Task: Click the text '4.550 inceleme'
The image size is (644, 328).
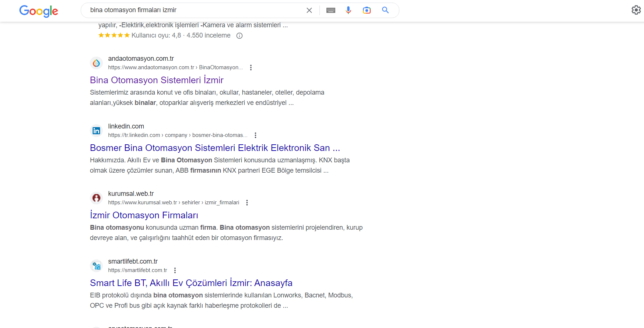Action: click(x=209, y=35)
